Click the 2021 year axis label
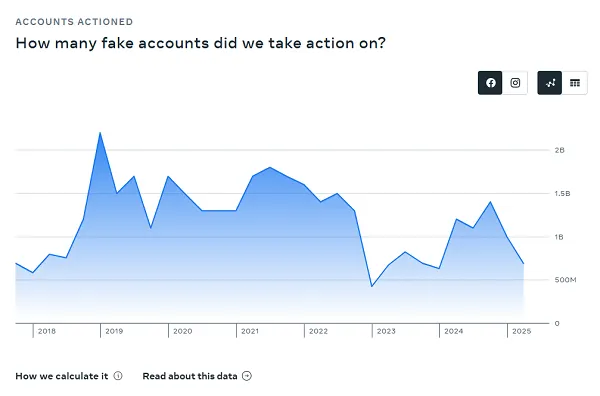600x396 pixels. point(250,331)
